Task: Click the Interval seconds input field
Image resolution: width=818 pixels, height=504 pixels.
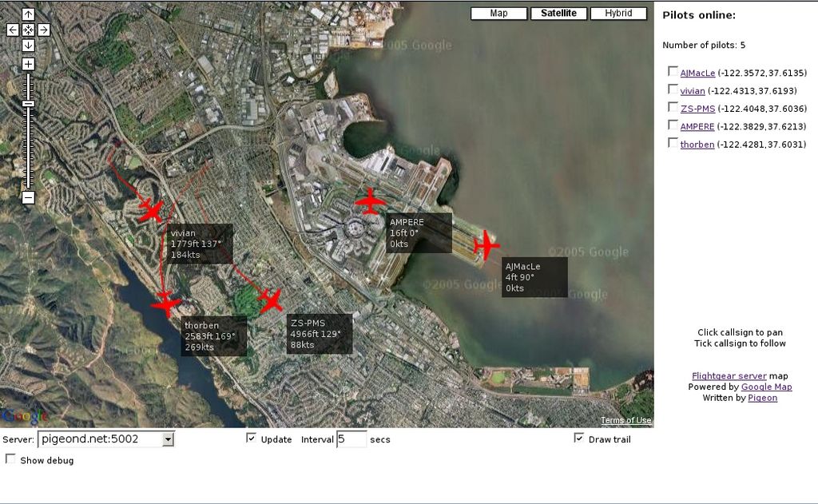Action: point(351,439)
